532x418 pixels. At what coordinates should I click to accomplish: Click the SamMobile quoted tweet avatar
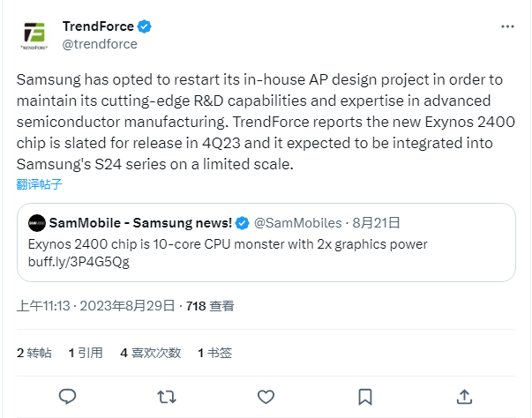tap(37, 222)
